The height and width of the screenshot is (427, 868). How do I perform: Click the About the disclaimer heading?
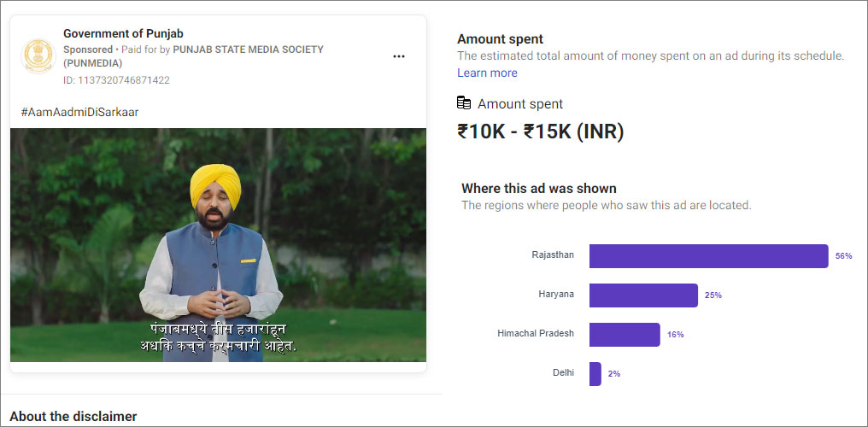click(73, 417)
